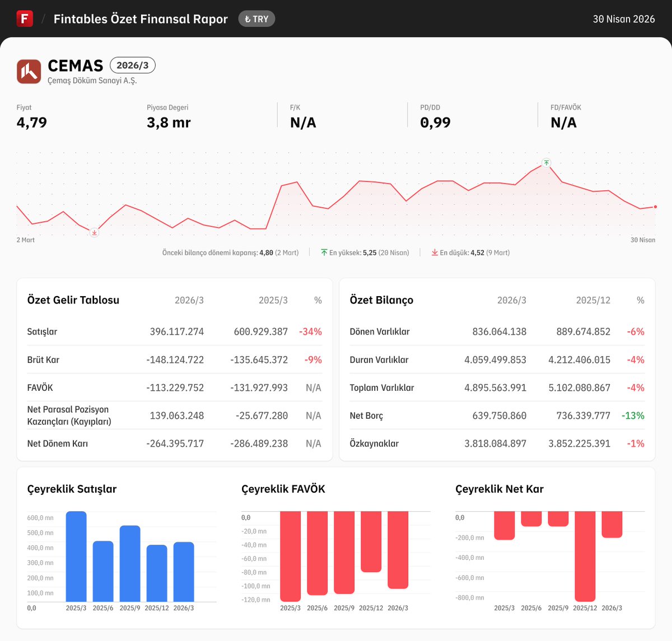672x641 pixels.
Task: Click the Özet Bilanço heading
Action: coord(381,300)
